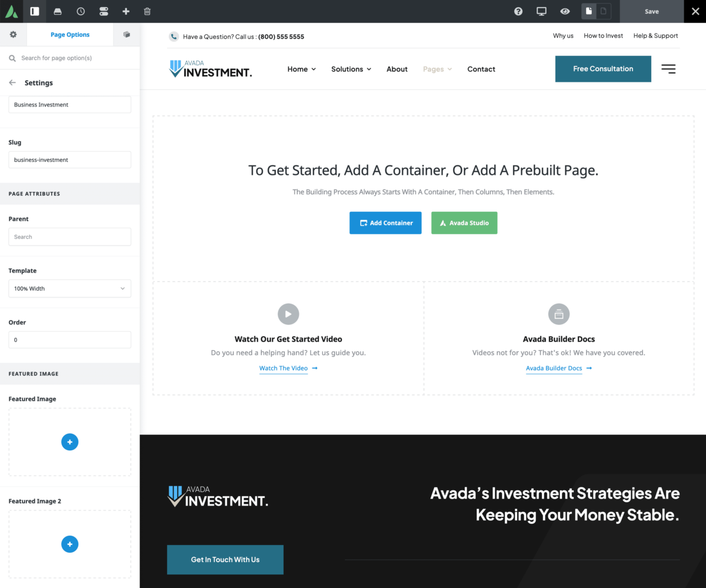
Task: Click inside the Slug input field
Action: (69, 160)
